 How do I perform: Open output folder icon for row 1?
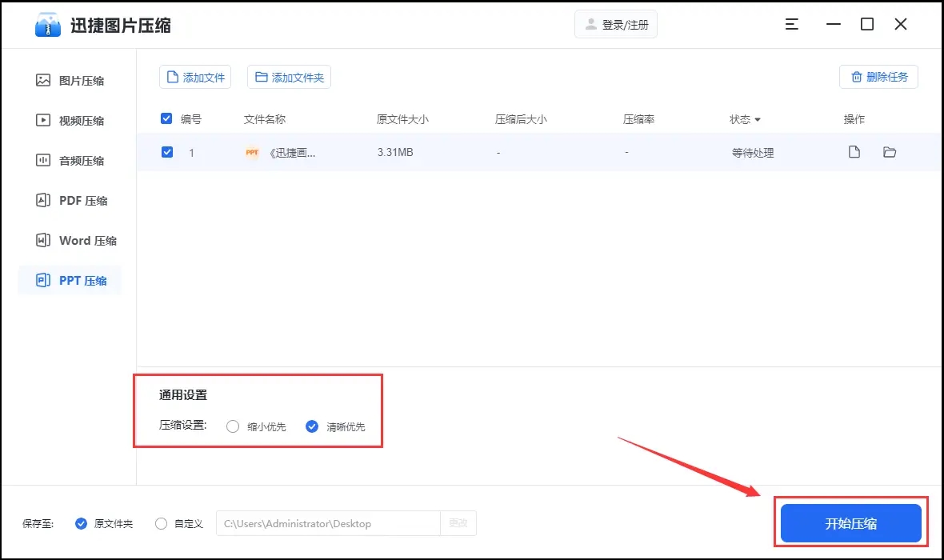coord(890,152)
